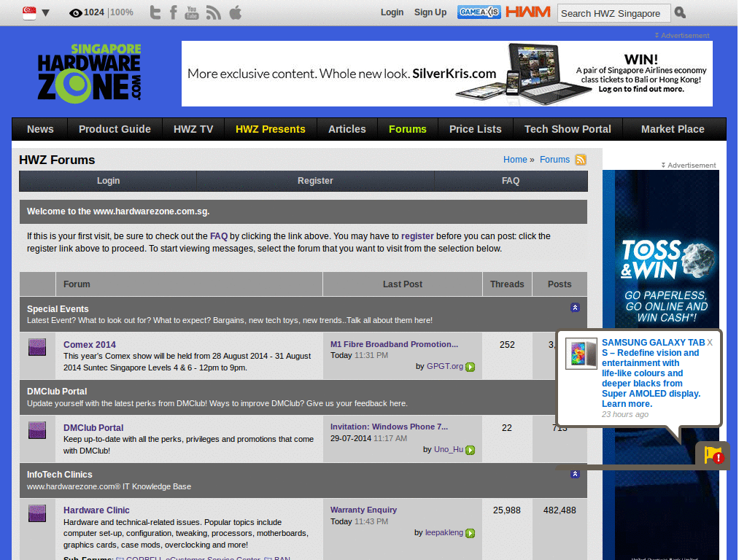
Task: Open the RSS feed icon in top bar
Action: pyautogui.click(x=214, y=12)
